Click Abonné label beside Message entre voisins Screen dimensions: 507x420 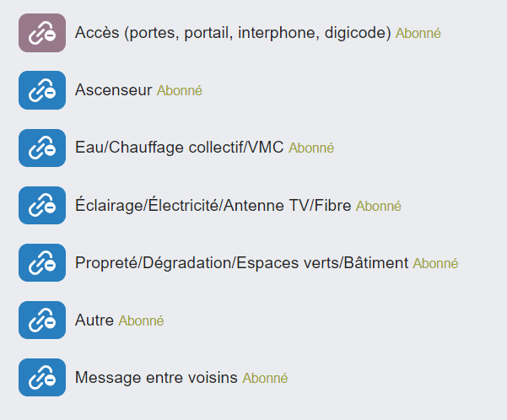265,379
